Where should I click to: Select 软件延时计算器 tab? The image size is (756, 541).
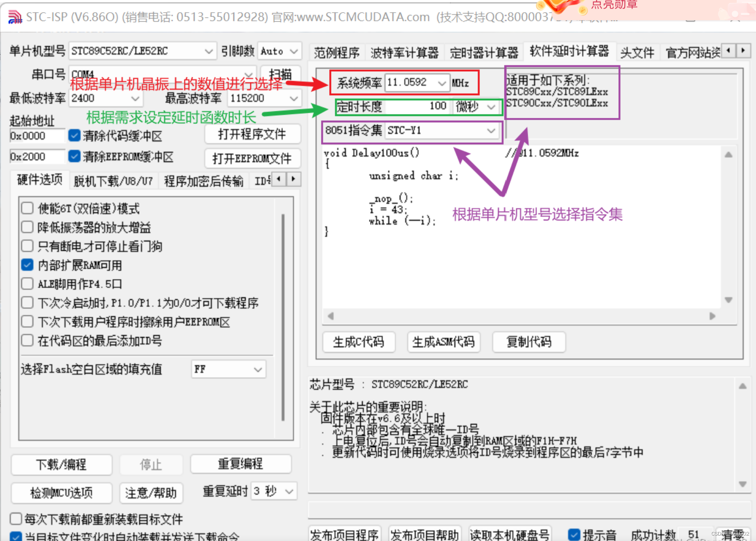569,51
